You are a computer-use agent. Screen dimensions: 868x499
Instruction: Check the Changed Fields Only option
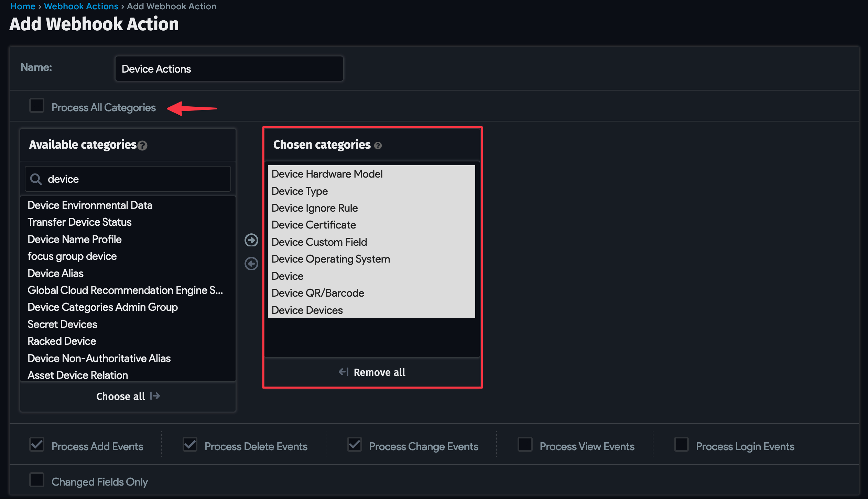[36, 480]
